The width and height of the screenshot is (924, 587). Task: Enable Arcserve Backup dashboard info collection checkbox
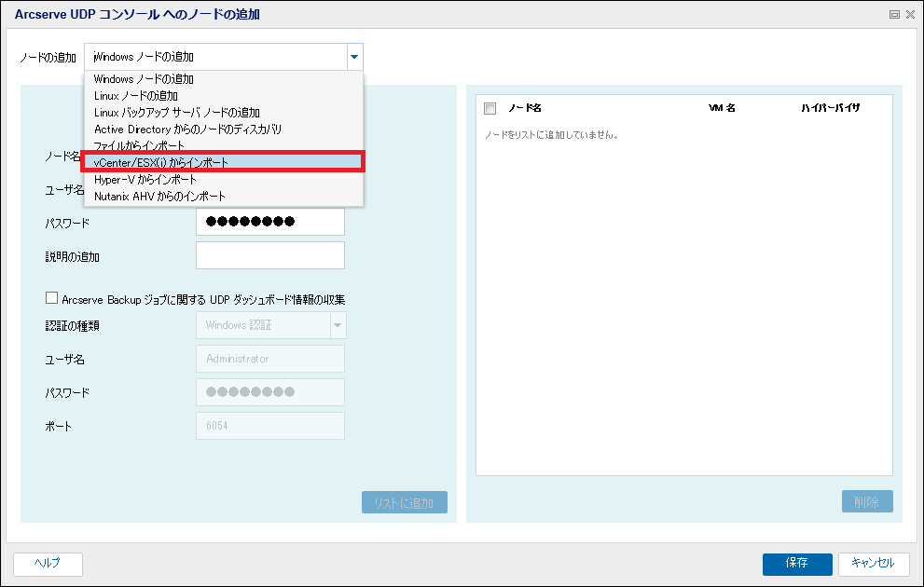[x=52, y=298]
